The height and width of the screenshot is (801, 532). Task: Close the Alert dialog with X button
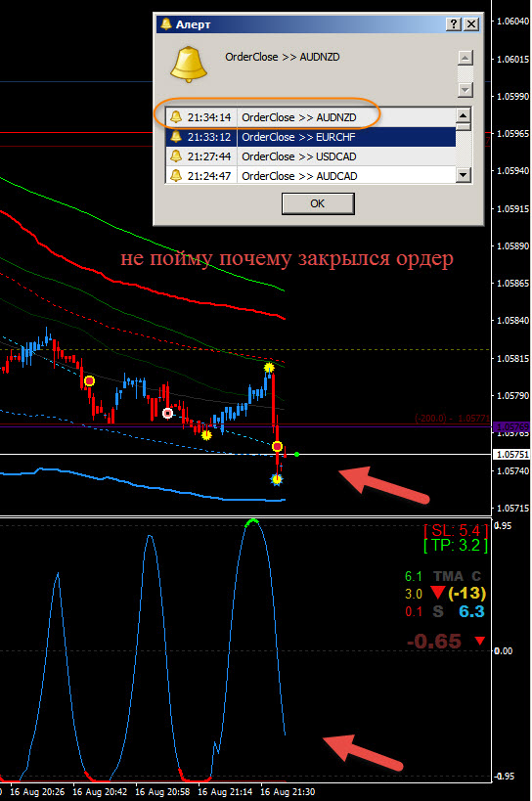pyautogui.click(x=471, y=24)
